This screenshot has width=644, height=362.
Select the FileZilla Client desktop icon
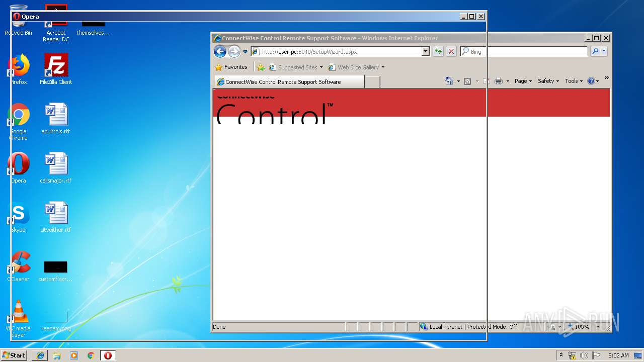[x=56, y=69]
